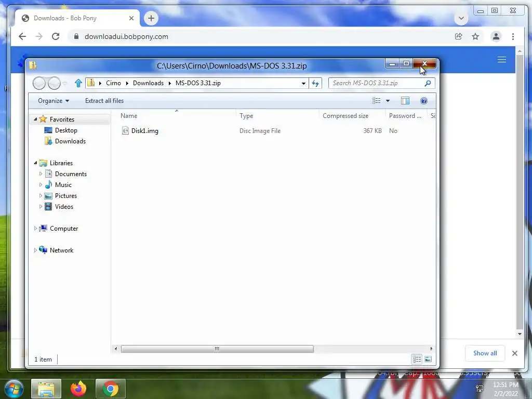Click the Chrome share page icon
The height and width of the screenshot is (399, 532).
coord(458,36)
